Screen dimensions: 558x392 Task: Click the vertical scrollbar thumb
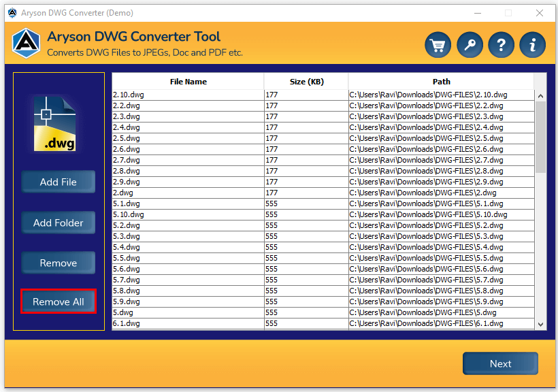pos(540,137)
